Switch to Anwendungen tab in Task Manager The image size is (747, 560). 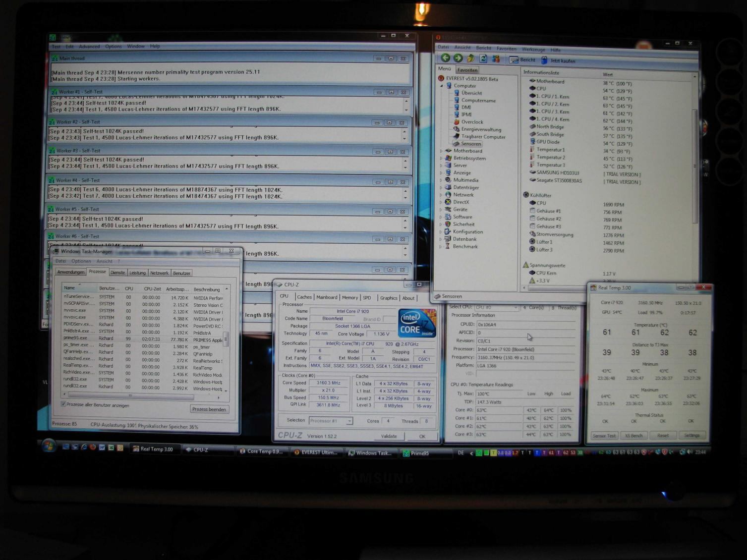point(70,272)
